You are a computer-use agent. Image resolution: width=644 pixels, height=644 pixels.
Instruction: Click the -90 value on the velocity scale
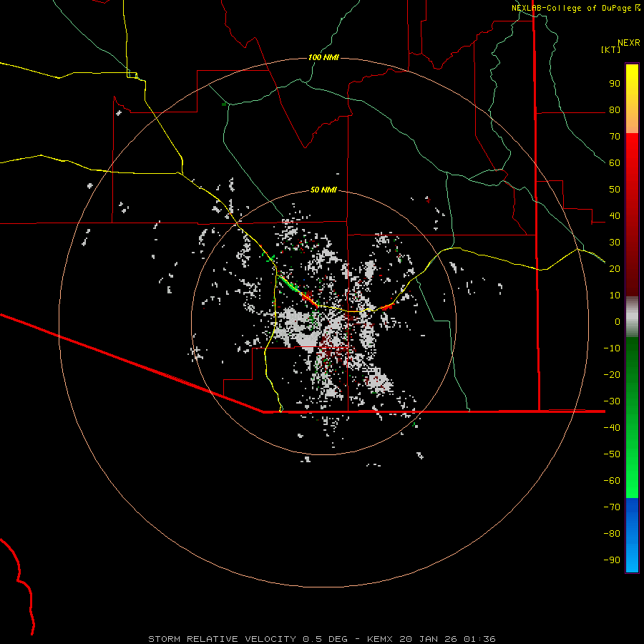click(x=612, y=560)
